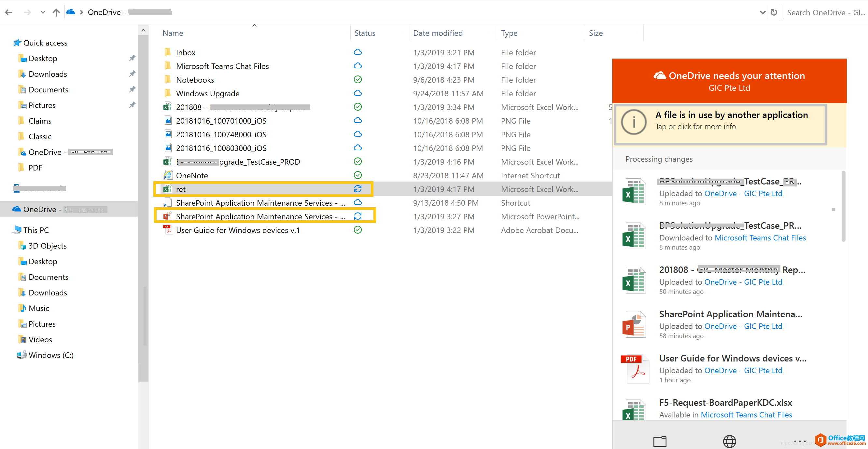This screenshot has width=868, height=449.
Task: Click the sort direction arrow above Name column
Action: pos(255,25)
